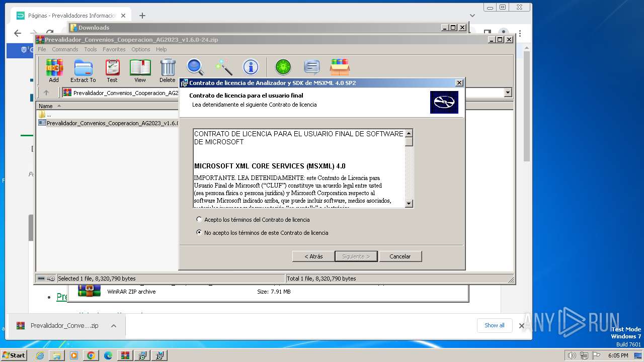Click the VirusScan green bug icon
The image size is (644, 362).
(283, 67)
